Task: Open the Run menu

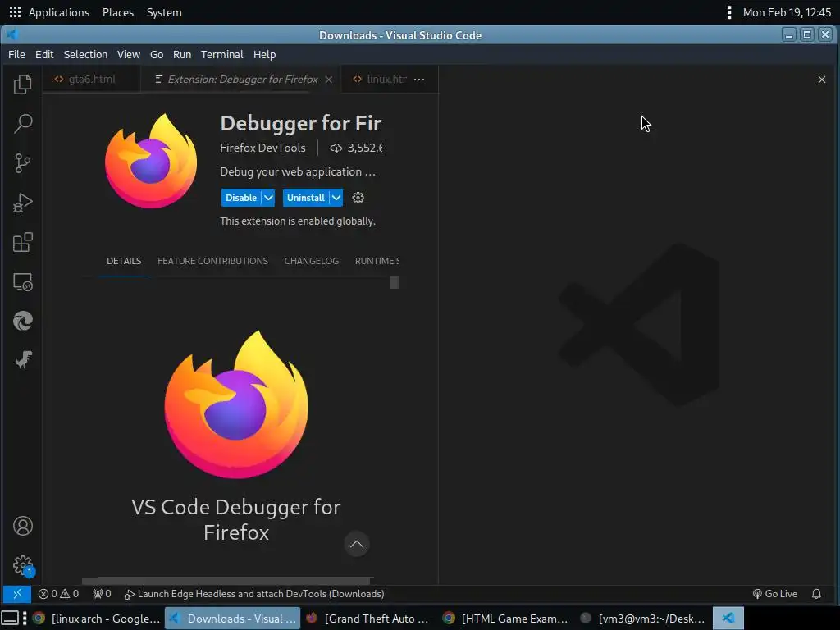Action: point(182,55)
